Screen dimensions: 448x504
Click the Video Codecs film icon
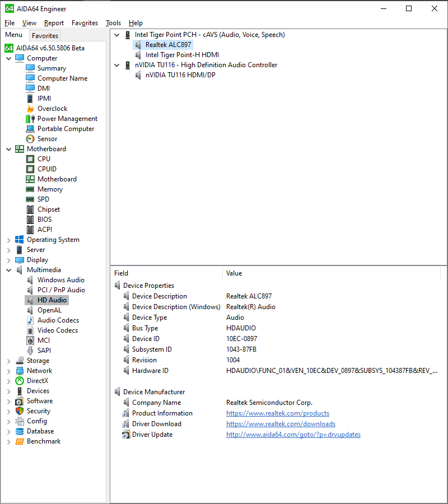click(x=30, y=330)
